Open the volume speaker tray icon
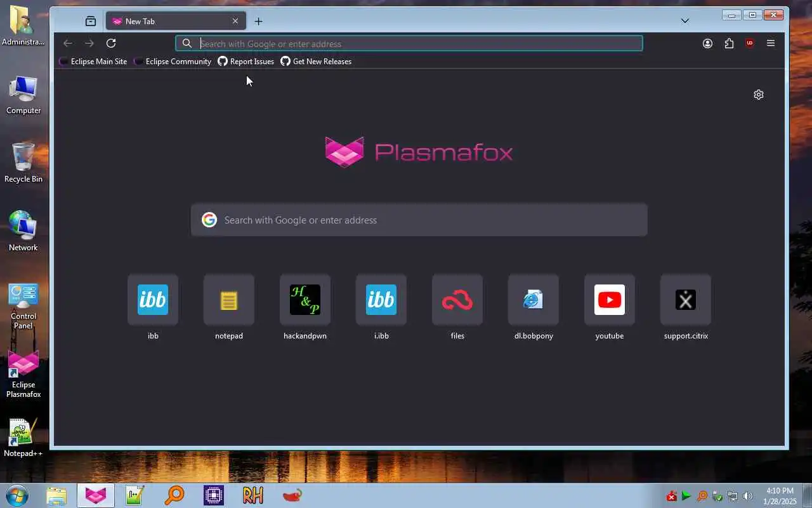Viewport: 812px width, 508px height. click(x=748, y=496)
